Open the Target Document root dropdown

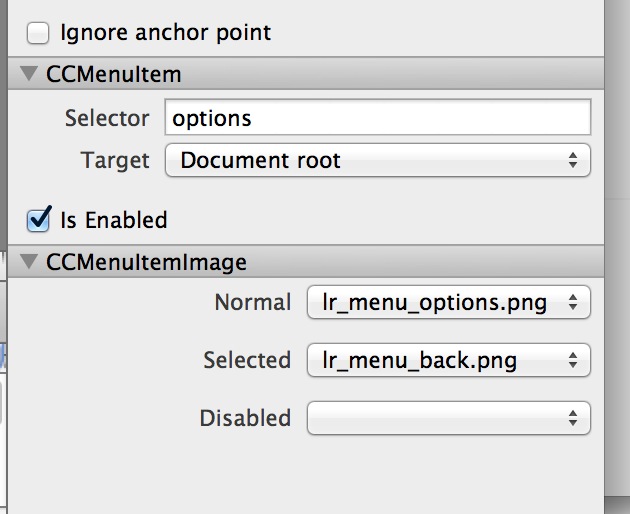pyautogui.click(x=378, y=160)
